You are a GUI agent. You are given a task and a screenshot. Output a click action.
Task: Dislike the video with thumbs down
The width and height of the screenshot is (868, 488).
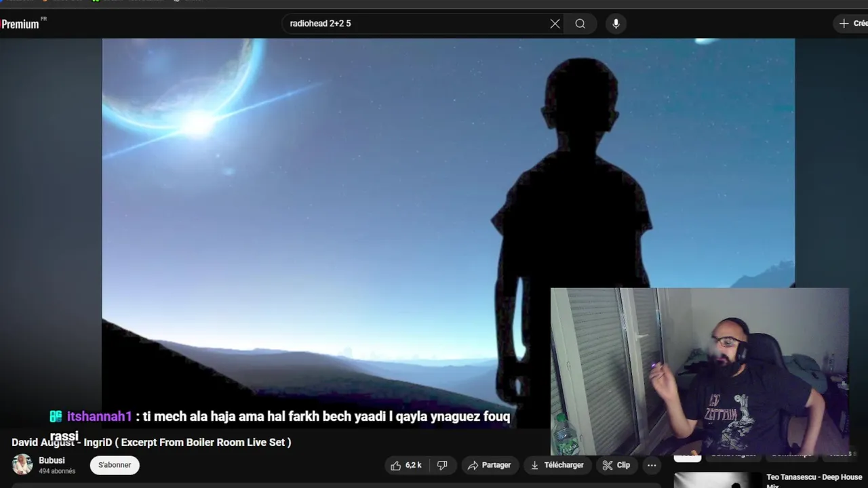click(x=442, y=465)
